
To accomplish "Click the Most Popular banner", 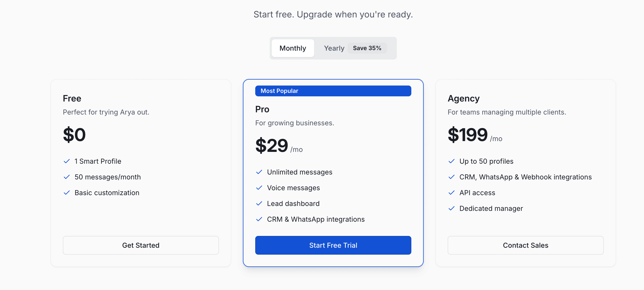I will click(x=333, y=91).
